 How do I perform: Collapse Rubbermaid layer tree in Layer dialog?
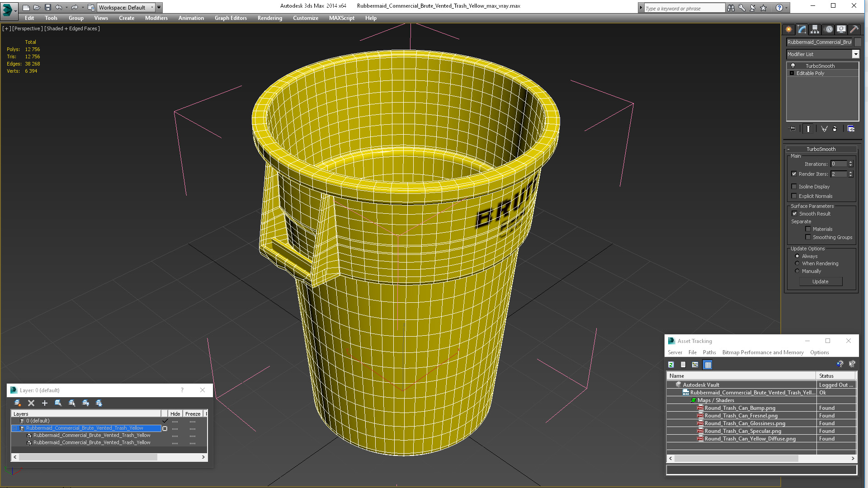tap(15, 428)
